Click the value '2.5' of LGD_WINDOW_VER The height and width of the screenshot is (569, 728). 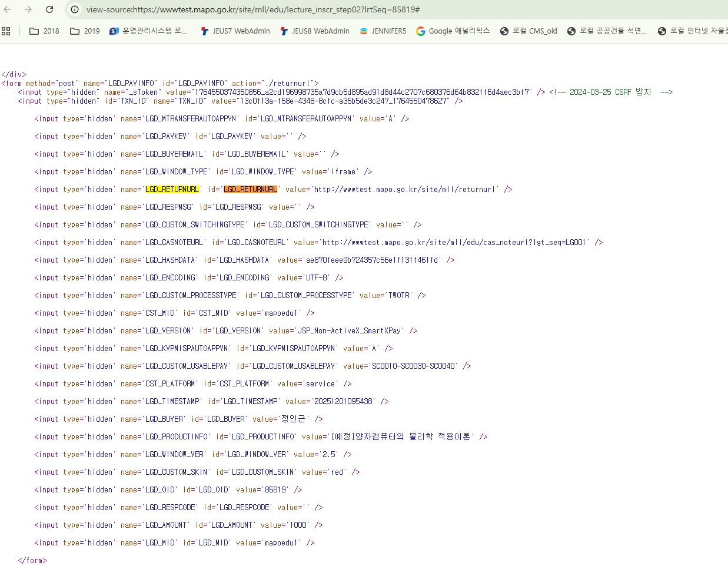click(x=330, y=454)
